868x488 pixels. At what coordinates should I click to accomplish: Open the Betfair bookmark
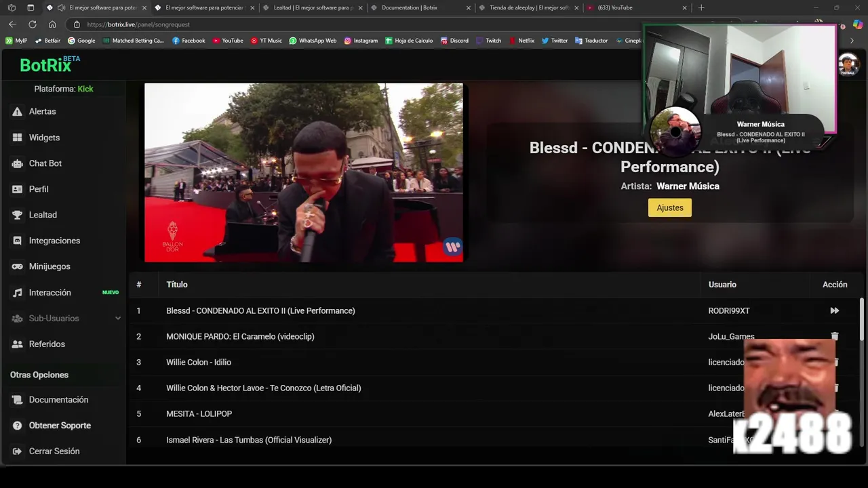coord(47,41)
